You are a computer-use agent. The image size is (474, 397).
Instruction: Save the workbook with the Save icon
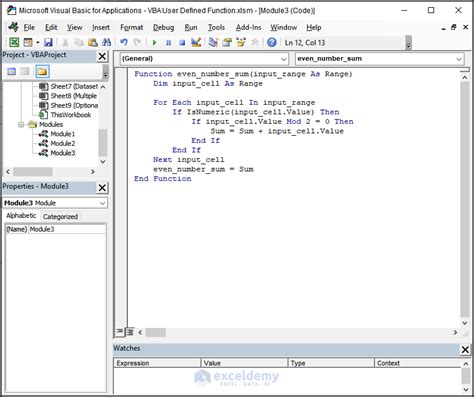48,42
